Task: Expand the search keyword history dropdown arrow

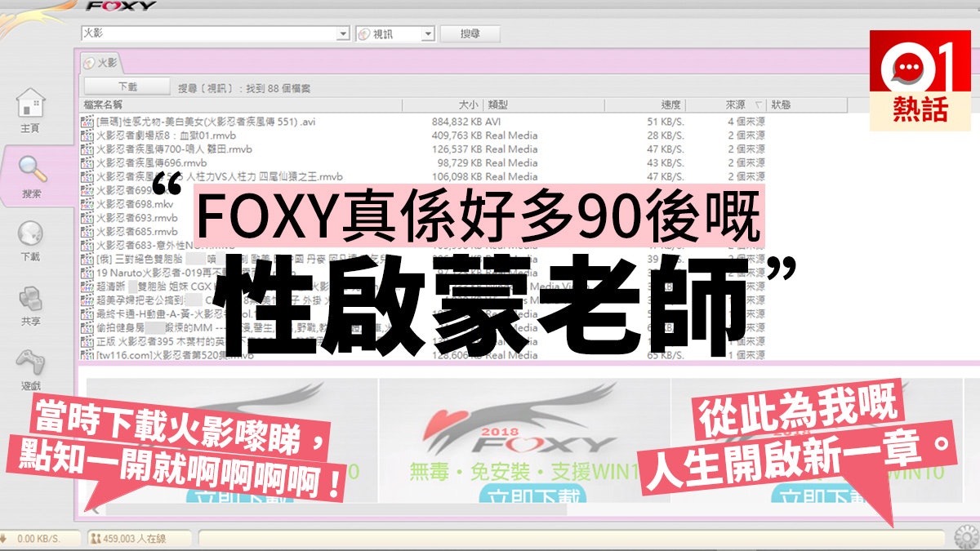Action: (343, 34)
